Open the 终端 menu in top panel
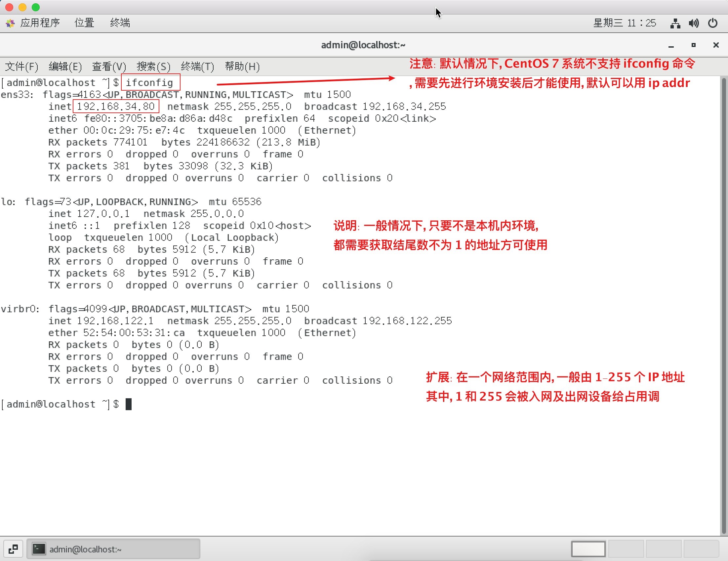Image resolution: width=728 pixels, height=561 pixels. pyautogui.click(x=120, y=23)
